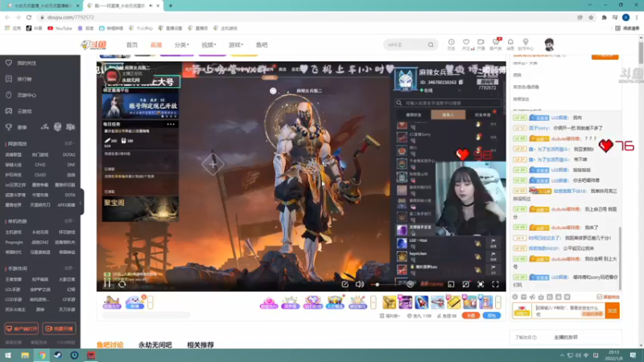Screen dimensions: 644x362
Task: Click the orange button atop the chat panel
Action: [x=605, y=56]
